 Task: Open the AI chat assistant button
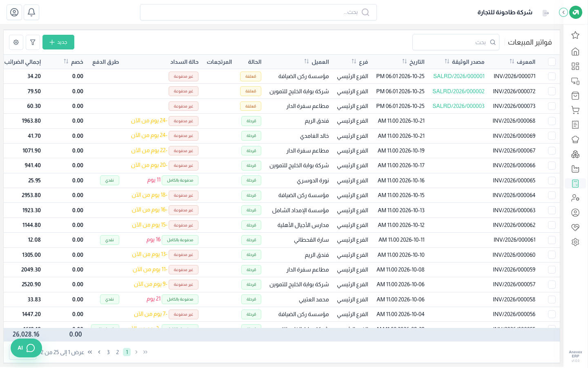[x=26, y=348]
